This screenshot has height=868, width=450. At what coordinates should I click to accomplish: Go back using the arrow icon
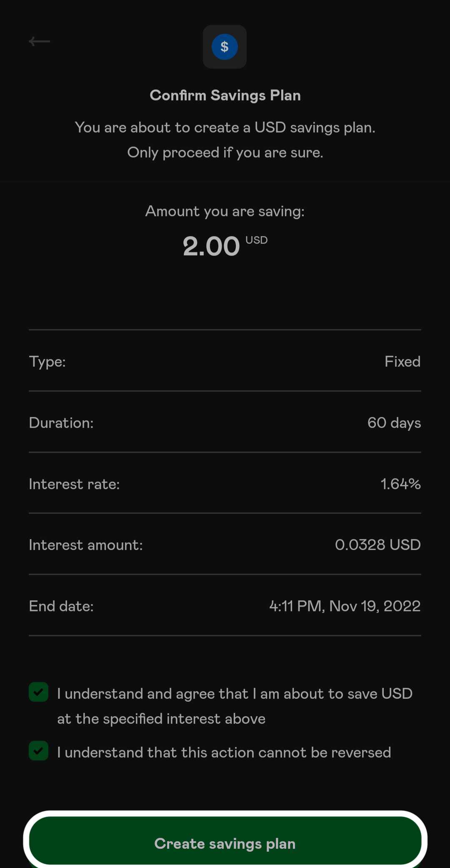tap(39, 41)
